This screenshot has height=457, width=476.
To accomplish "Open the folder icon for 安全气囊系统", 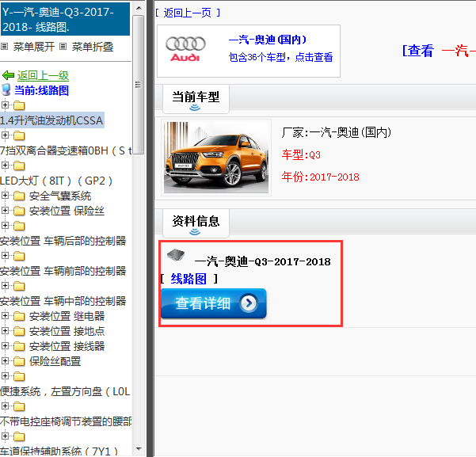I will [x=19, y=196].
